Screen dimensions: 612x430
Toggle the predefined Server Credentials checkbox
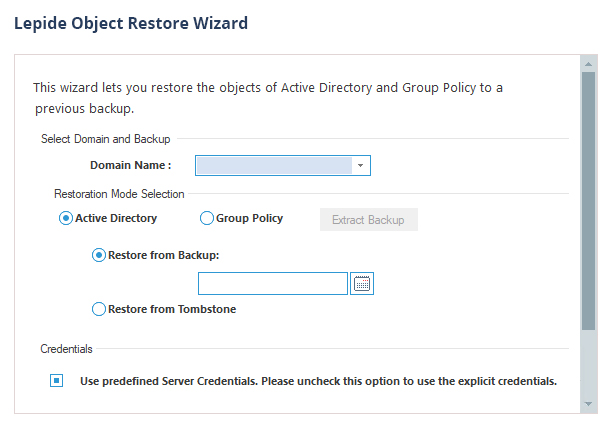pyautogui.click(x=57, y=380)
